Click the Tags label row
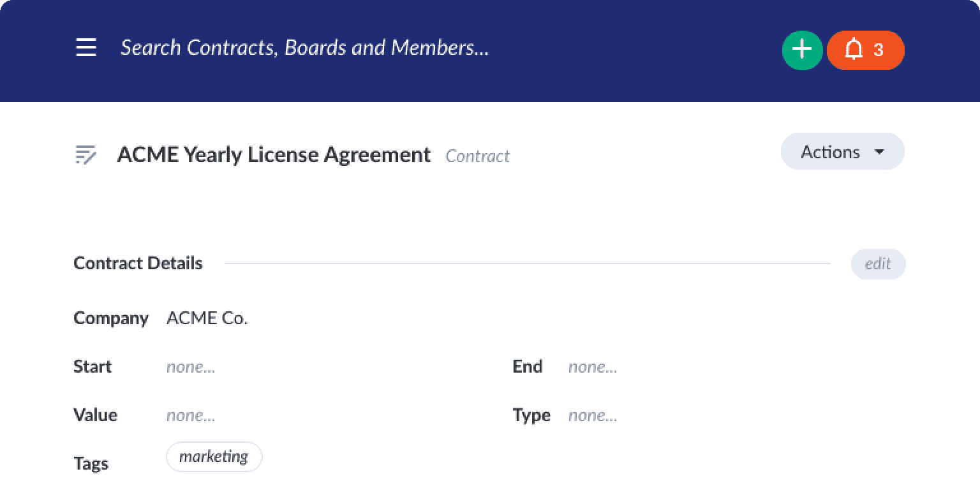Screen dimensions: 980x490 [x=91, y=463]
